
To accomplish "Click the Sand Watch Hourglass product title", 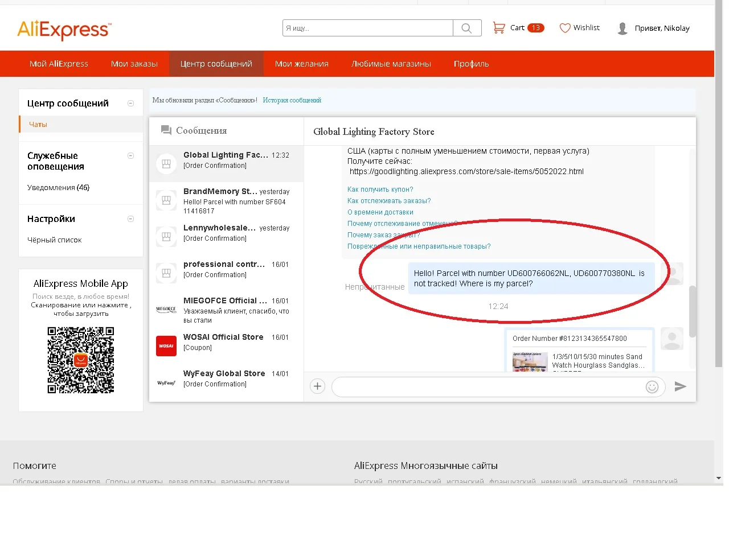I will (599, 361).
